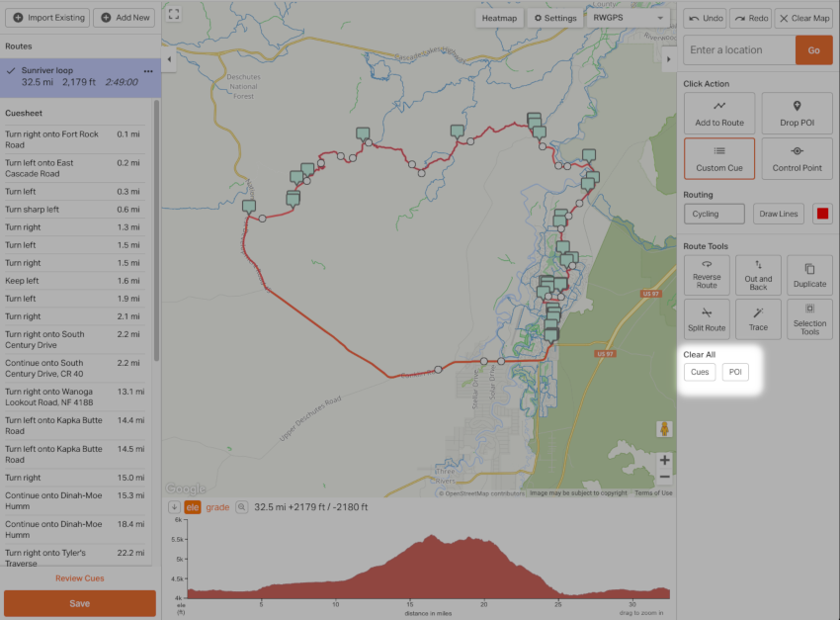Select cue Turn right onto Fort Rock Road

pyautogui.click(x=75, y=139)
